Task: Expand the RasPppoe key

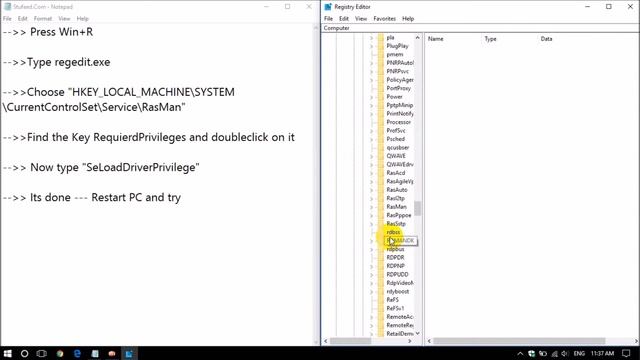Action: [371, 216]
